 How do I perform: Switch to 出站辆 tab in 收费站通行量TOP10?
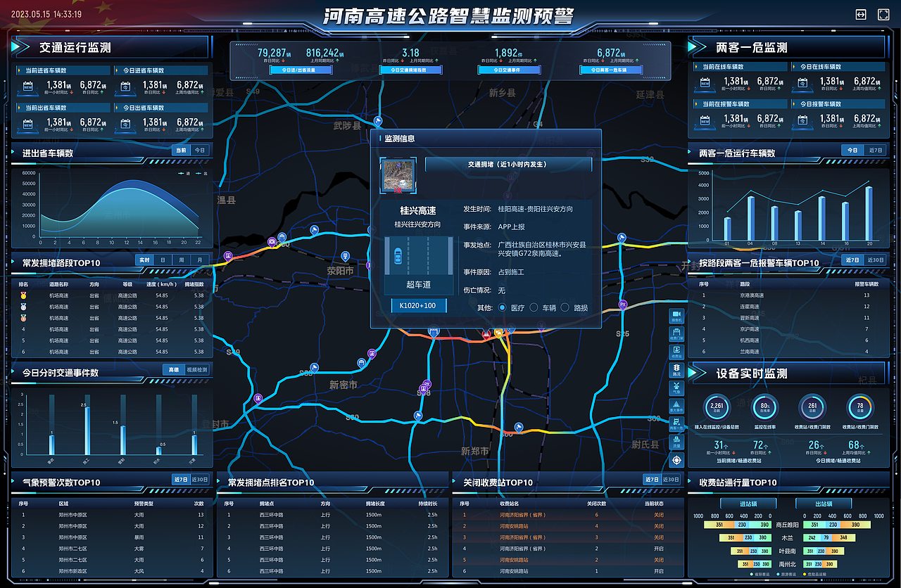click(823, 503)
